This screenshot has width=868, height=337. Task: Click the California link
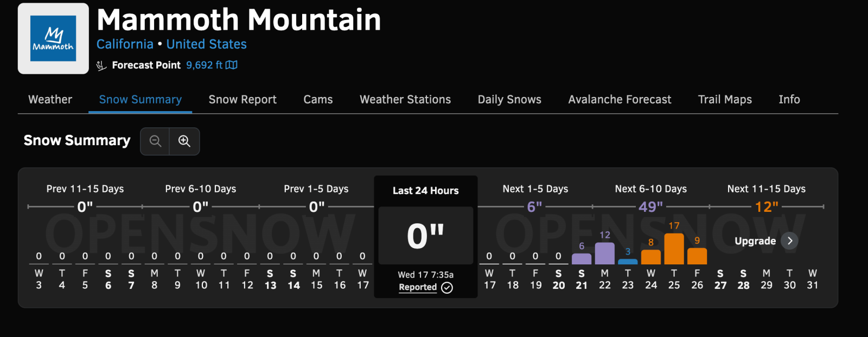(125, 44)
